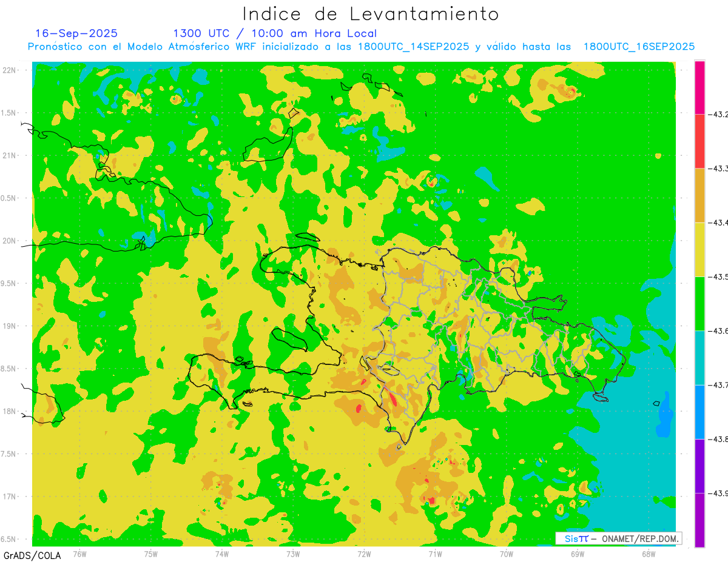Click the '74W' longitude label
728x562 pixels.
pyautogui.click(x=222, y=554)
